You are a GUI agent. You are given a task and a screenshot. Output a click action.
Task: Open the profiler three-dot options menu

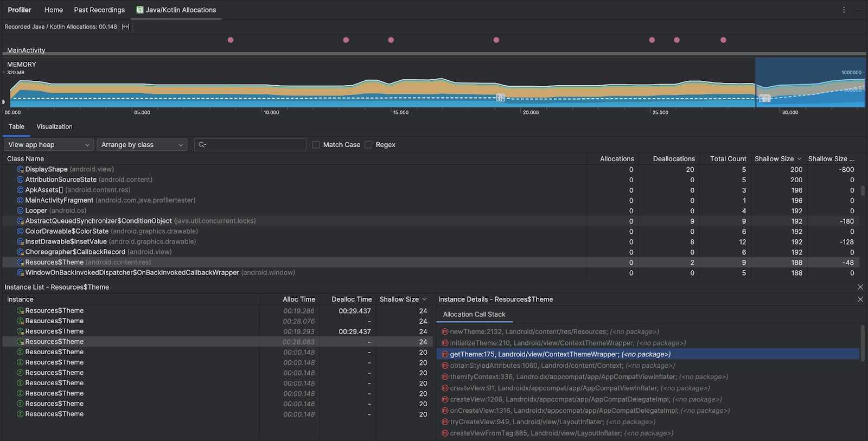pyautogui.click(x=844, y=10)
